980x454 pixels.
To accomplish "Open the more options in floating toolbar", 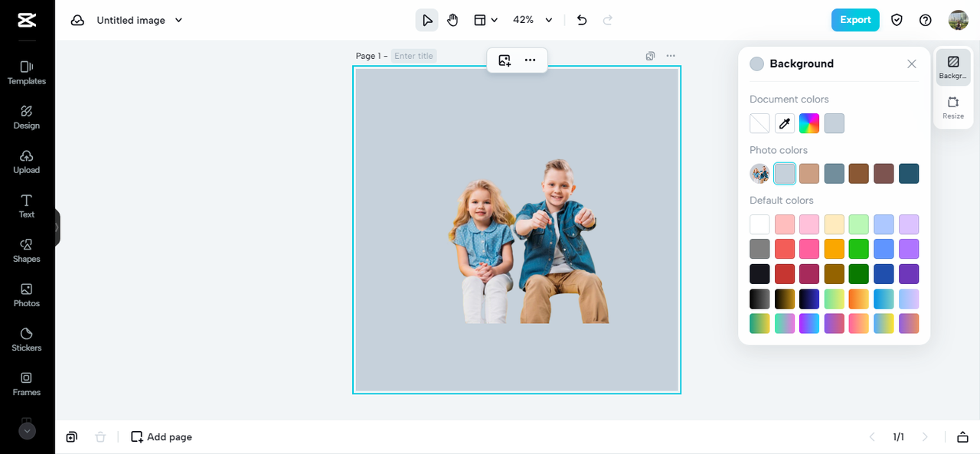I will click(x=530, y=60).
